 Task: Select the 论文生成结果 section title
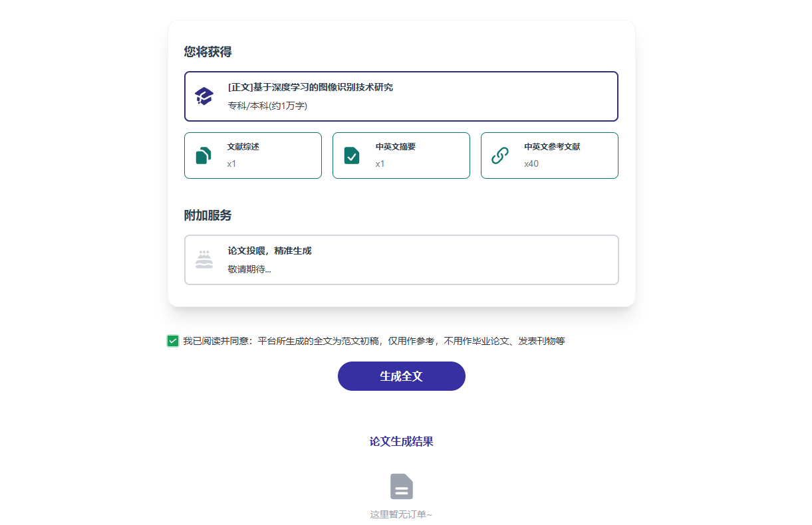402,442
